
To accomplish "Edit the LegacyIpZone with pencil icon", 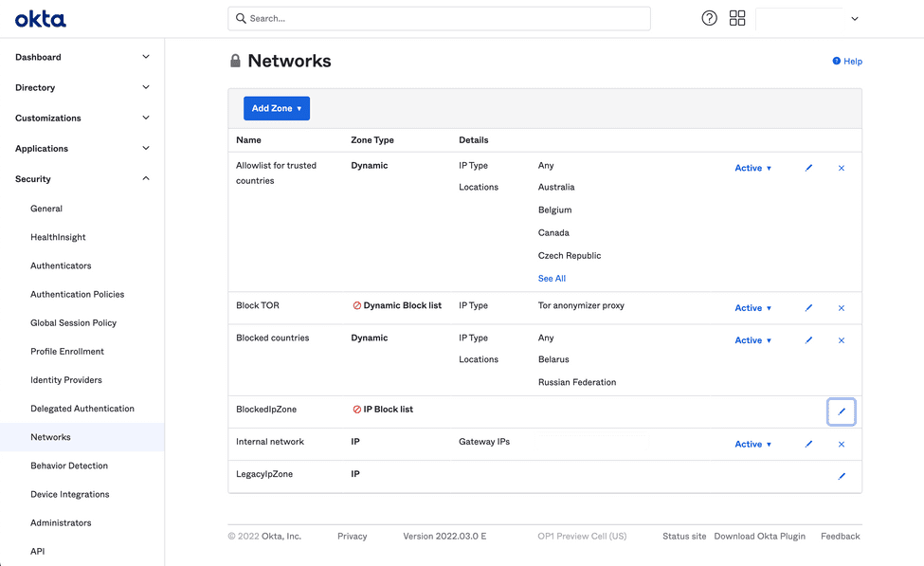I will pyautogui.click(x=842, y=476).
